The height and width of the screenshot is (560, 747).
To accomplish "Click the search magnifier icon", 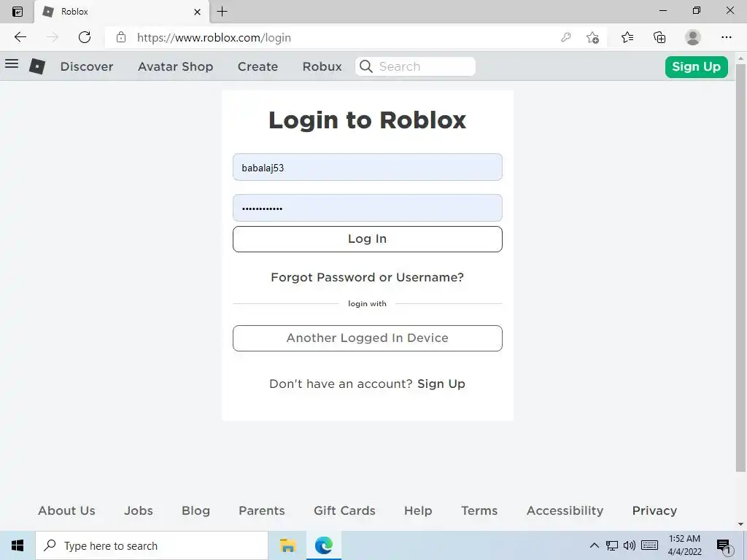I will click(366, 66).
